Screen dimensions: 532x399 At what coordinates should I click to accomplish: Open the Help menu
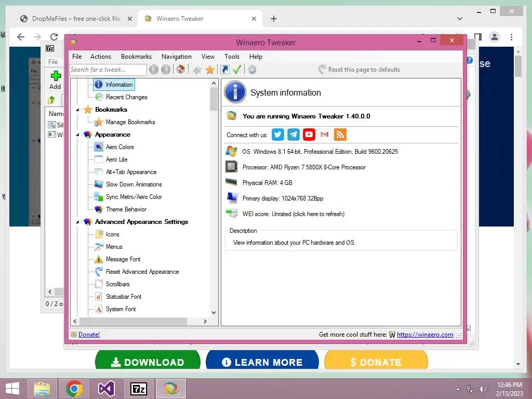[256, 57]
